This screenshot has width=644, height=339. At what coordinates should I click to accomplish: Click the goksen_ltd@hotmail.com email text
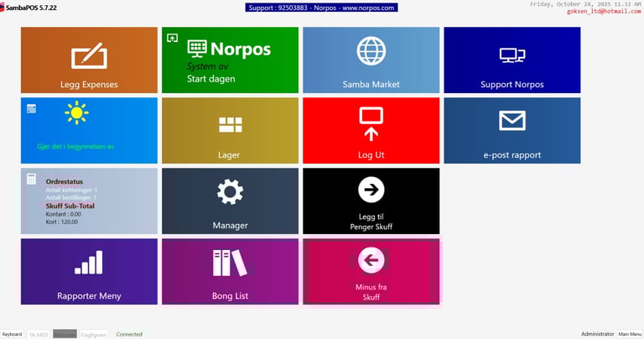click(x=604, y=12)
